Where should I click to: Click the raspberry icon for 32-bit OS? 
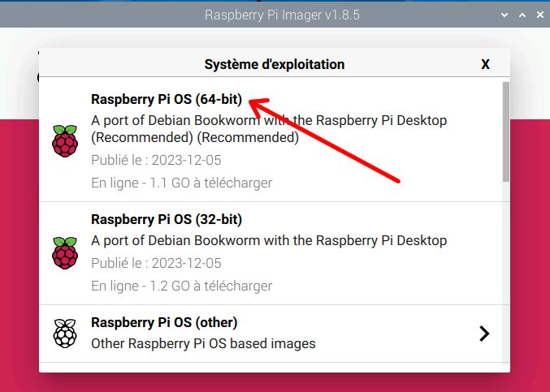pos(65,253)
